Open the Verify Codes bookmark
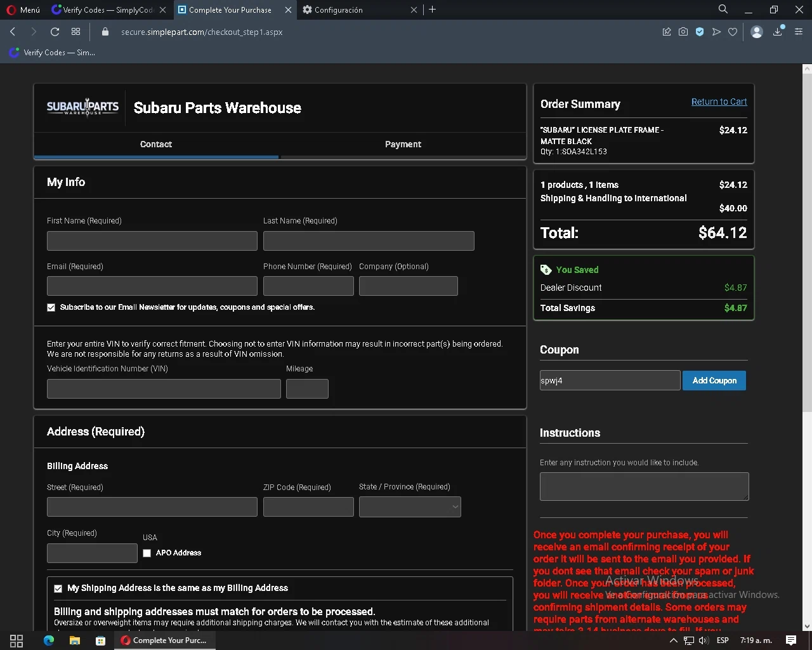Screen dimensions: 812x650 [52, 53]
